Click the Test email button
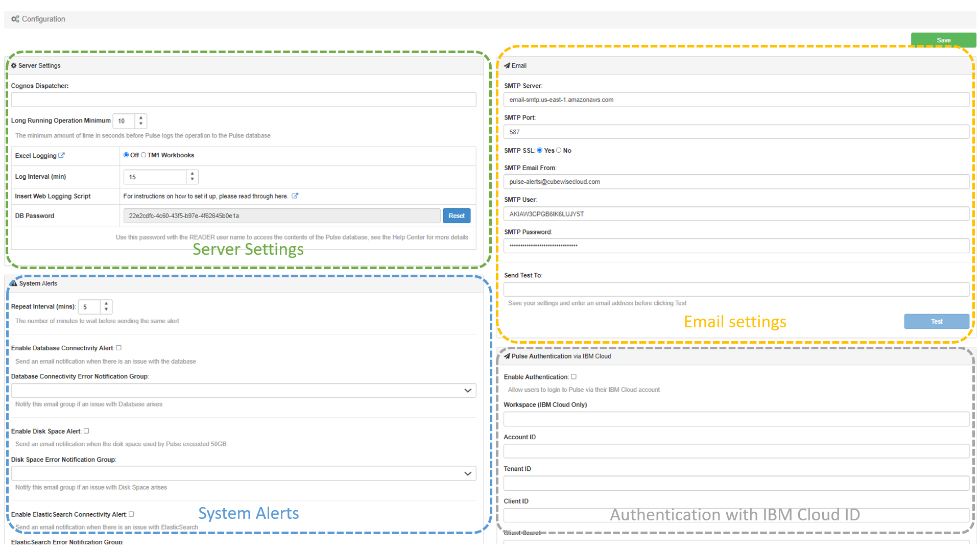Image resolution: width=980 pixels, height=551 pixels. 937,322
